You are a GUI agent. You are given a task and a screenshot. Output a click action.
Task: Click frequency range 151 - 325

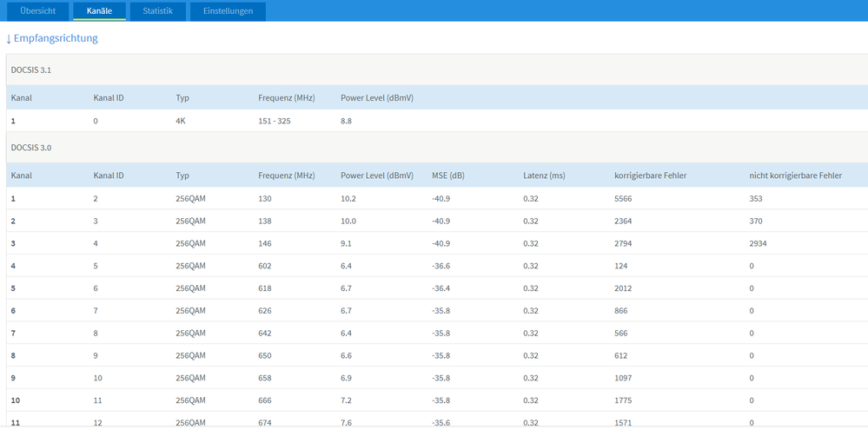tap(274, 121)
